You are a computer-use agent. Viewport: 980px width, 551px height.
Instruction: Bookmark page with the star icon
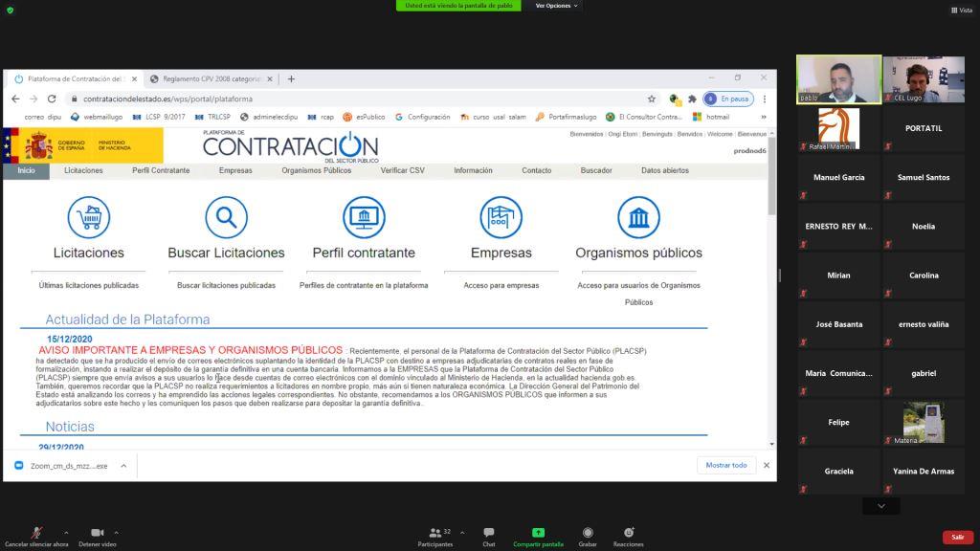tap(652, 99)
